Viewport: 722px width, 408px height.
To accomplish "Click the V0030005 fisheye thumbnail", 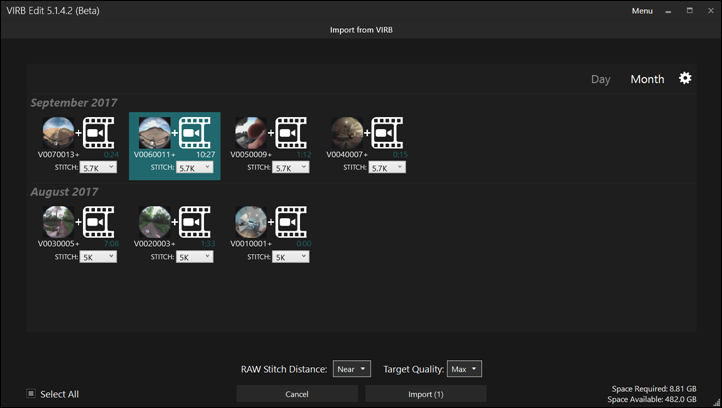I will coord(58,222).
